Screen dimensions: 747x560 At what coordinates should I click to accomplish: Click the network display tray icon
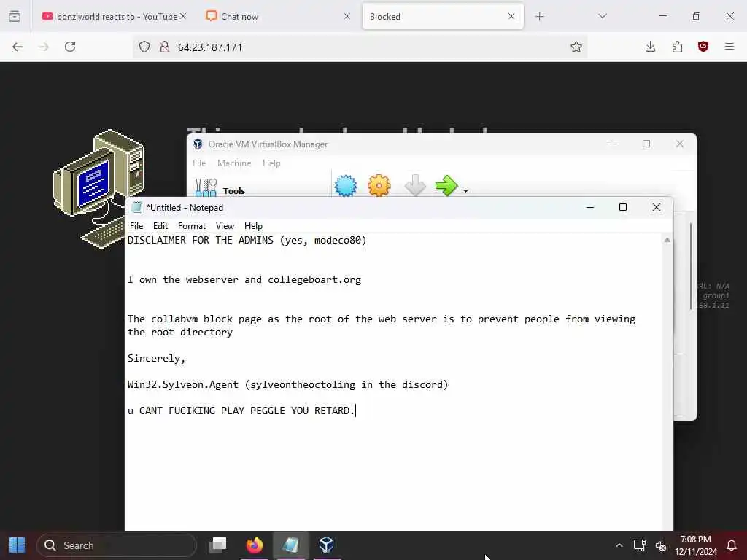tap(639, 545)
